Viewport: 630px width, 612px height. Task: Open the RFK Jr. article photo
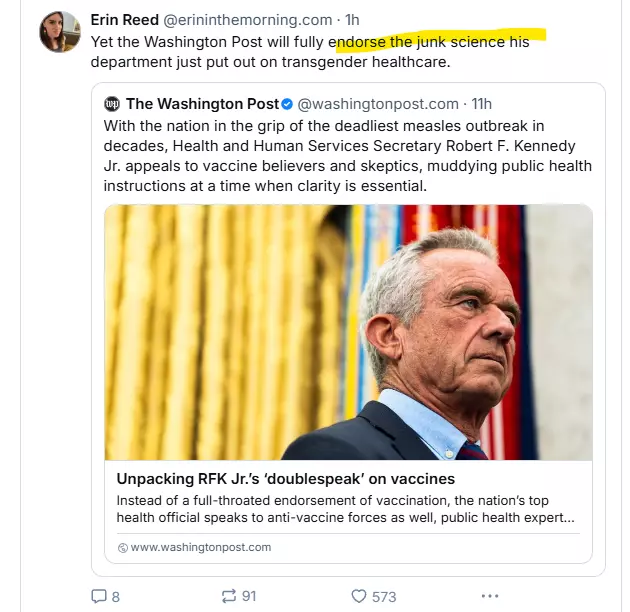coord(348,332)
